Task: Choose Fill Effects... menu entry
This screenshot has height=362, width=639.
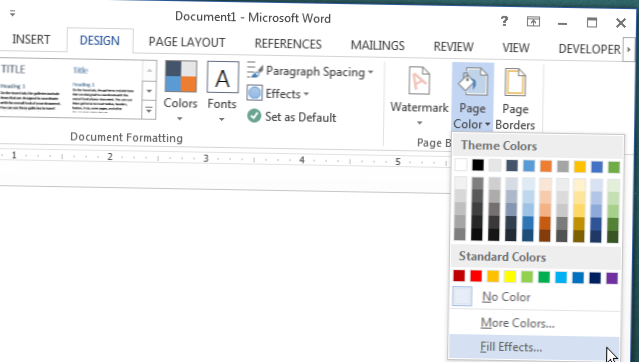Action: [x=533, y=347]
